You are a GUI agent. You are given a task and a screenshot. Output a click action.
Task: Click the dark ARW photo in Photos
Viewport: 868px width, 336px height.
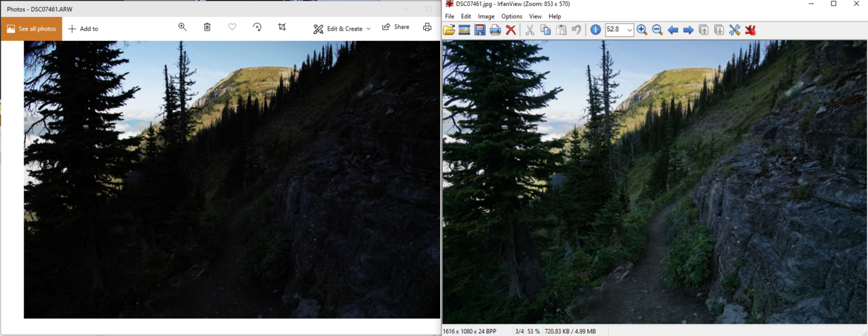point(232,180)
